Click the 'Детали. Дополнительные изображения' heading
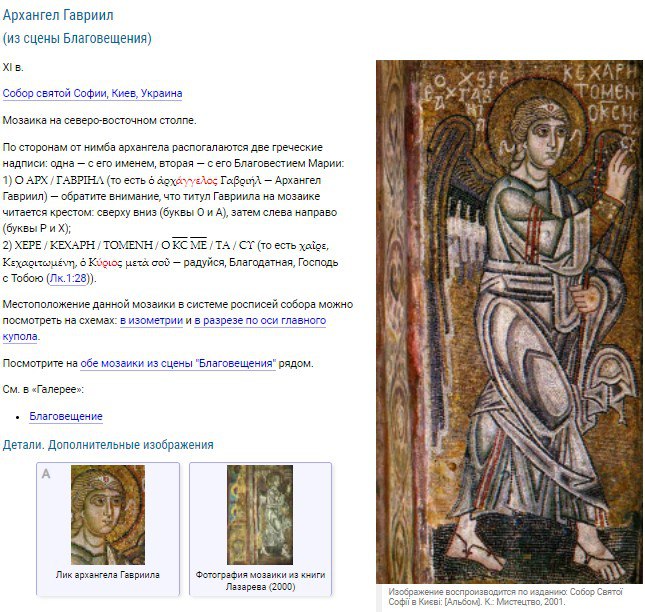645x612 pixels. (108, 445)
